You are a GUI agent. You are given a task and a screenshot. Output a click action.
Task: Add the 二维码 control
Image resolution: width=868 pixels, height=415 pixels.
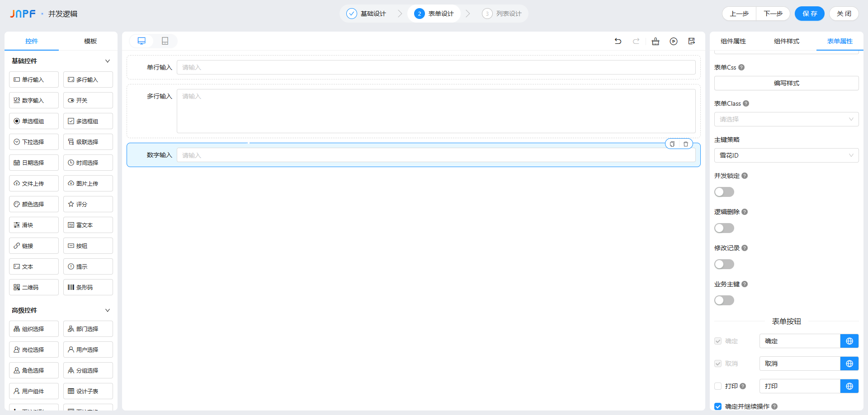click(x=34, y=287)
